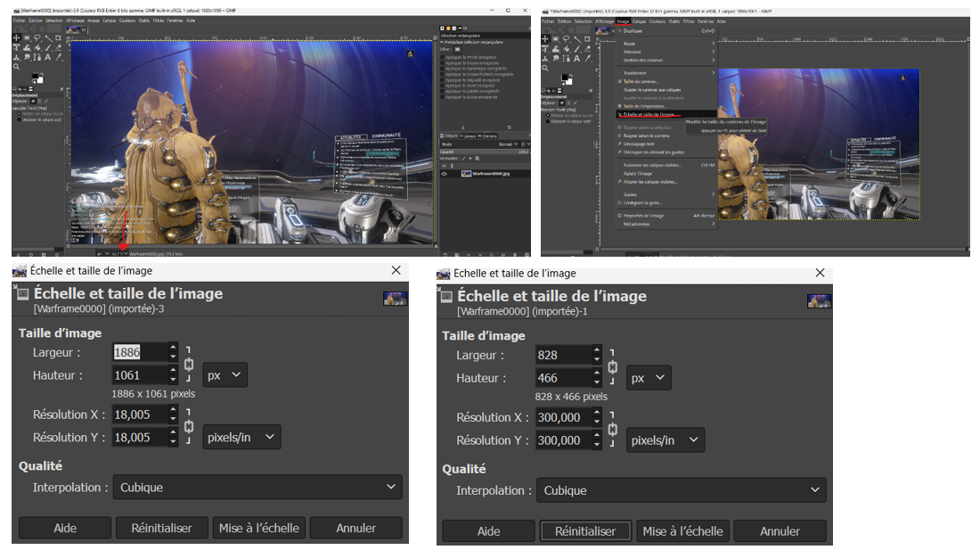The height and width of the screenshot is (550, 980).
Task: Check 'Appliquer le motif enregistré' option
Action: pos(442,86)
